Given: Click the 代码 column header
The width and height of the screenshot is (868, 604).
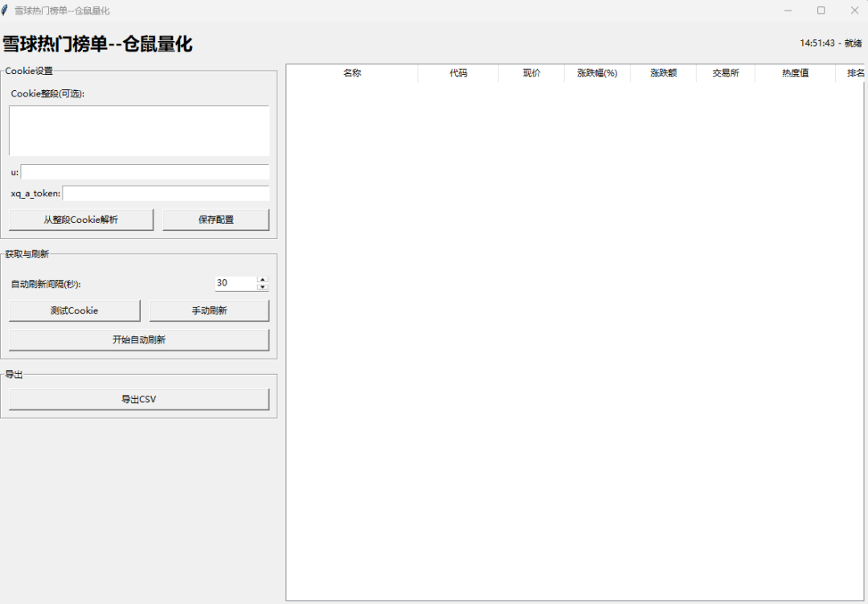Looking at the screenshot, I should click(x=458, y=73).
